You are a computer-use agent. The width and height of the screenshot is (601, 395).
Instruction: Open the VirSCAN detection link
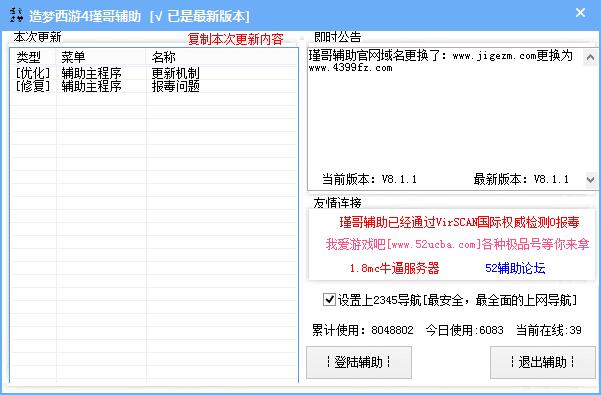click(459, 222)
